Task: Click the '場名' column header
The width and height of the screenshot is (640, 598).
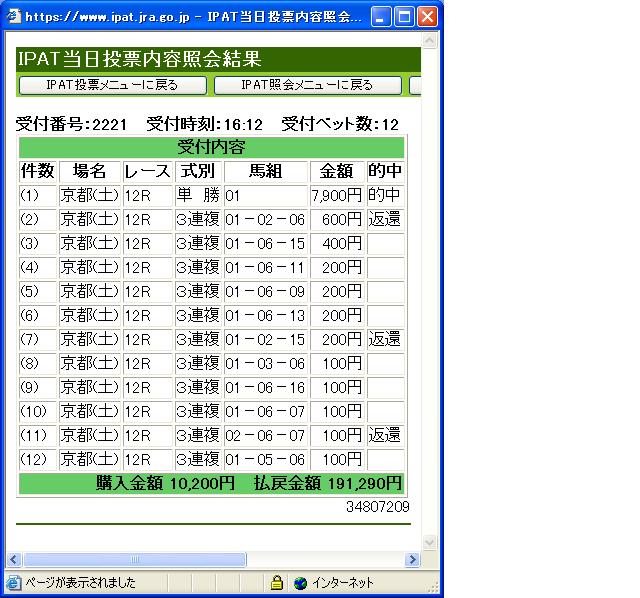Action: (90, 171)
